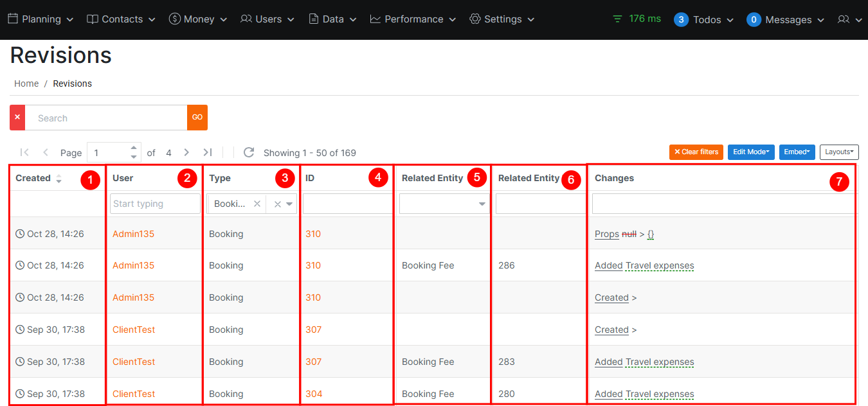Open the Edit Mode dropdown
The image size is (868, 406).
pyautogui.click(x=751, y=152)
